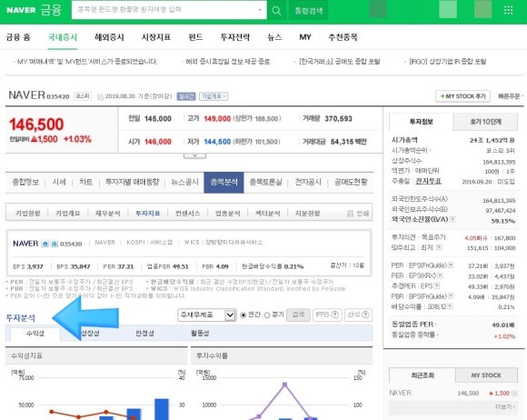The image size is (527, 420).
Task: Click 검색 button in 투자분석
Action: pos(298,315)
